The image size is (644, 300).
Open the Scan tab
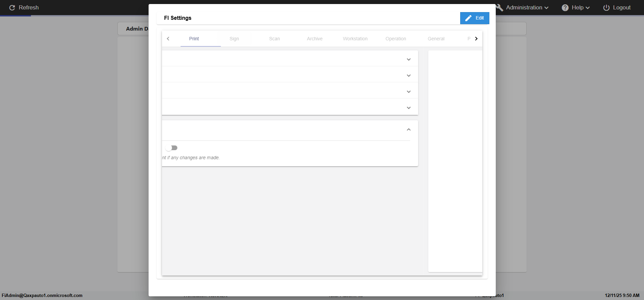274,39
